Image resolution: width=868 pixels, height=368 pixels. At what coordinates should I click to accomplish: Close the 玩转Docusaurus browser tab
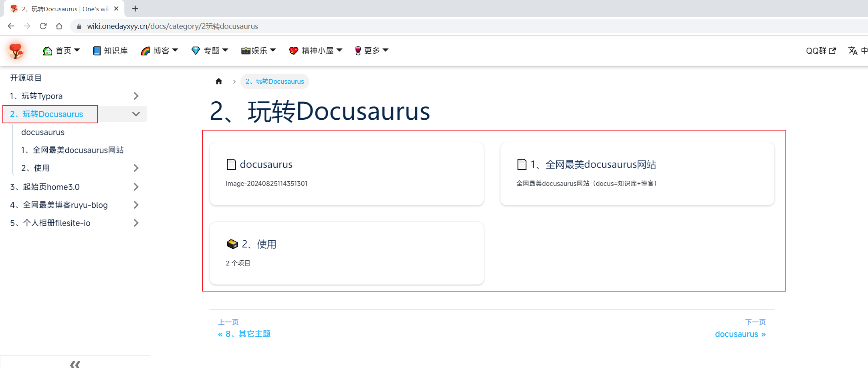click(x=116, y=8)
